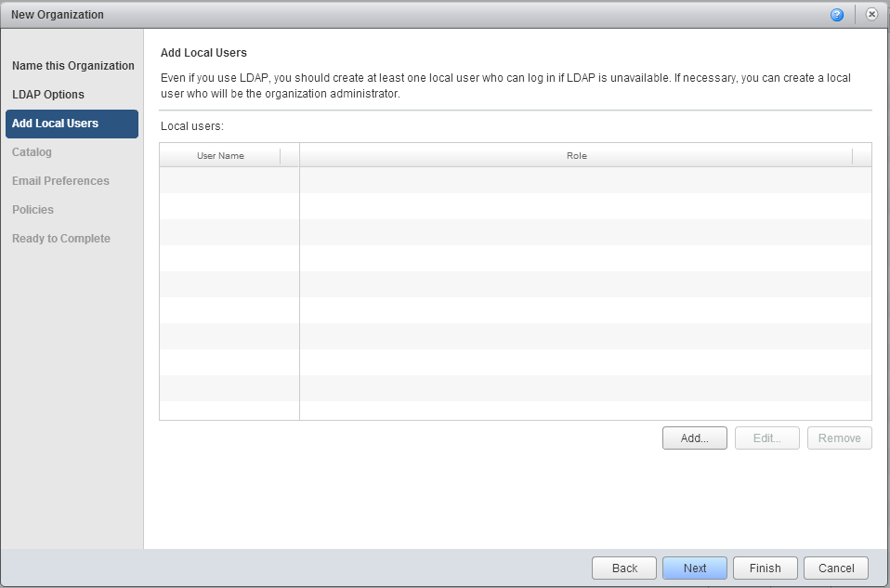Viewport: 890px width, 588px height.
Task: Open the help icon in title bar
Action: 837,15
